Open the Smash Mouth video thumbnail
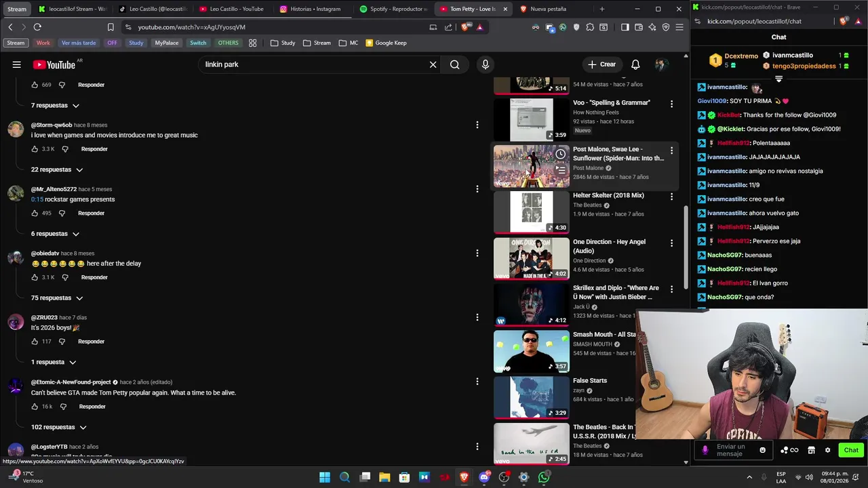The image size is (868, 488). coord(531,351)
